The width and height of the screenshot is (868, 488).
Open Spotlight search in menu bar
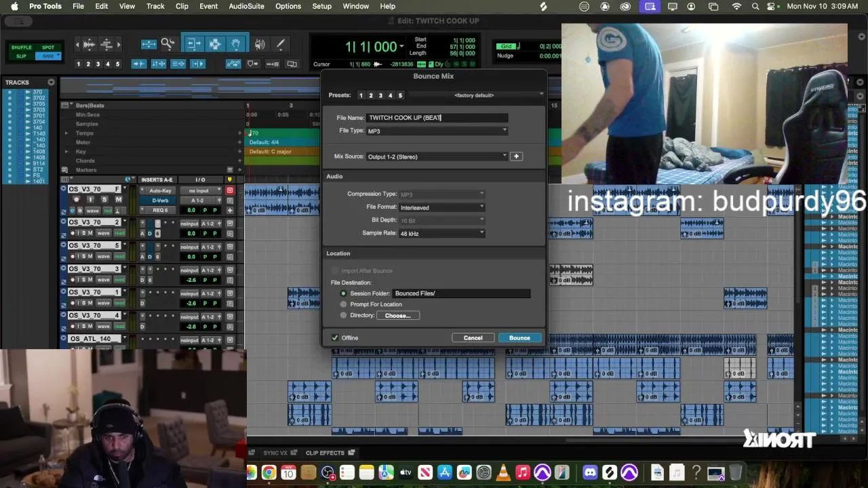coord(755,6)
